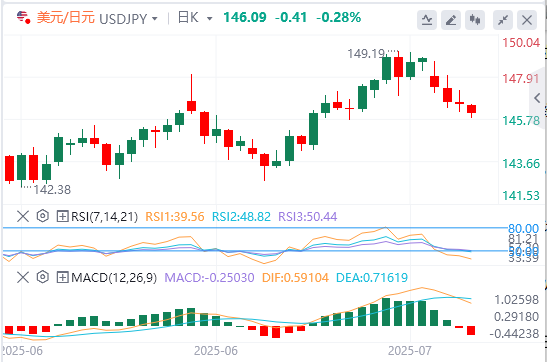Image resolution: width=547 pixels, height=362 pixels.
Task: Close the chart with top X button
Action: 527,20
